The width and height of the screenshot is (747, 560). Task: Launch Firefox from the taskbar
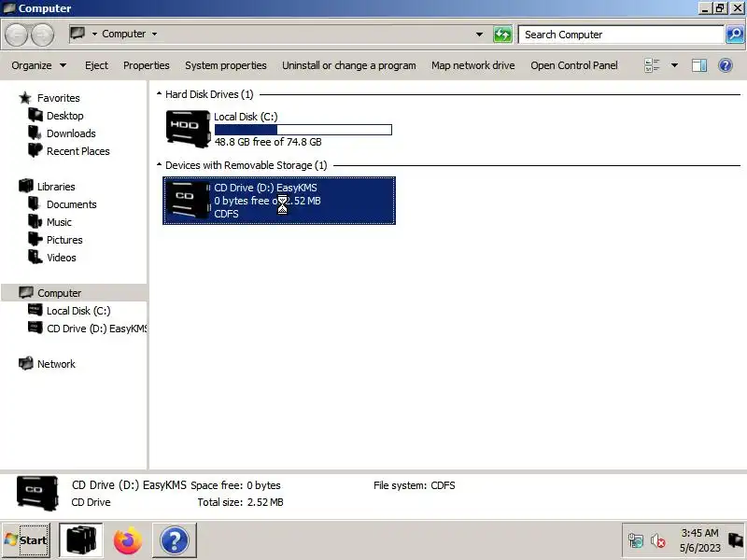pos(128,540)
